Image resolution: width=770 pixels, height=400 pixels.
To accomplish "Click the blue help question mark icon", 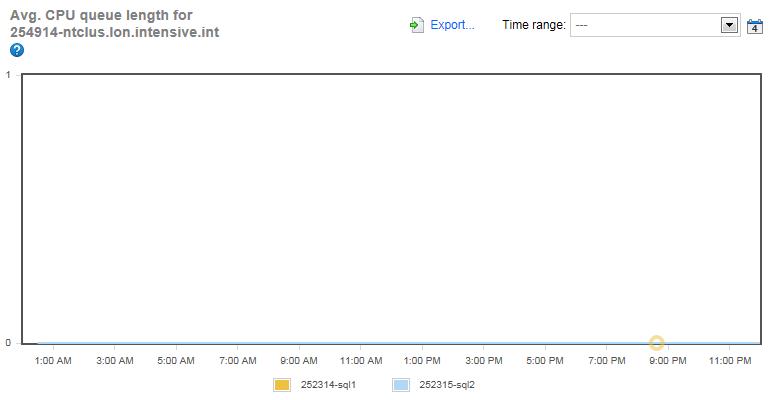I will click(x=17, y=50).
